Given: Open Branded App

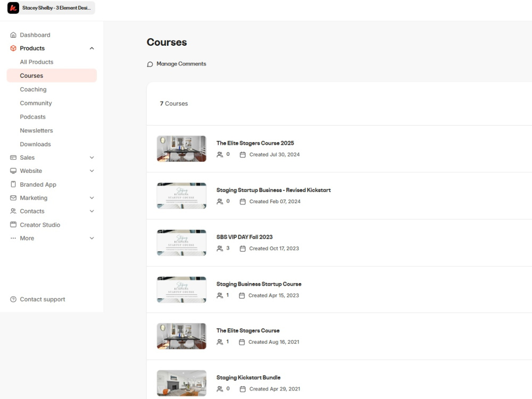Looking at the screenshot, I should (x=38, y=185).
